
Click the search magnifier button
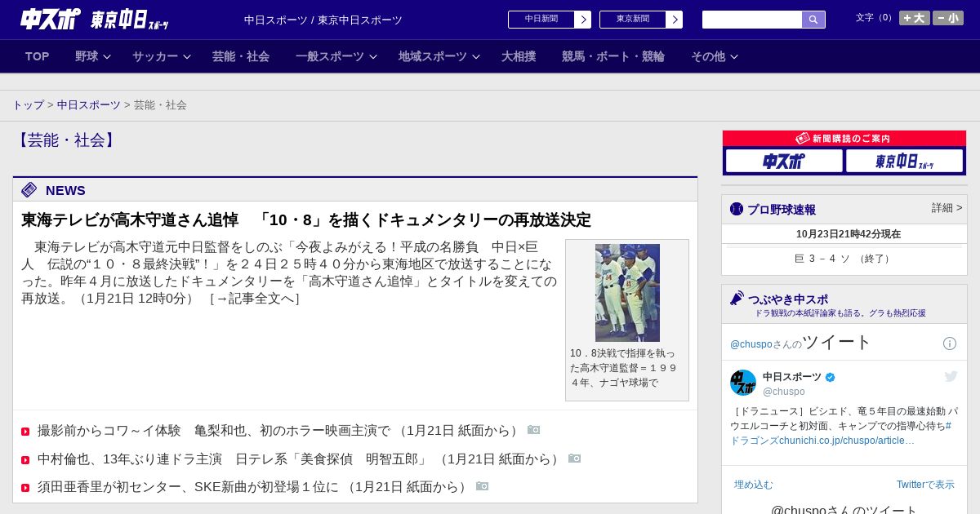[x=813, y=20]
